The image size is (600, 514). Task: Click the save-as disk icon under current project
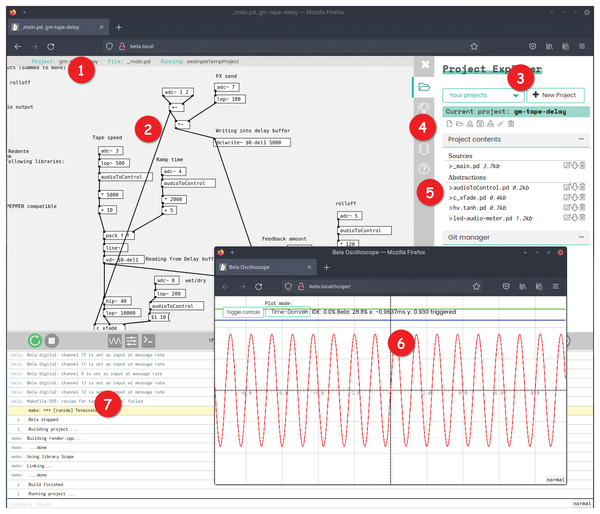pos(480,124)
